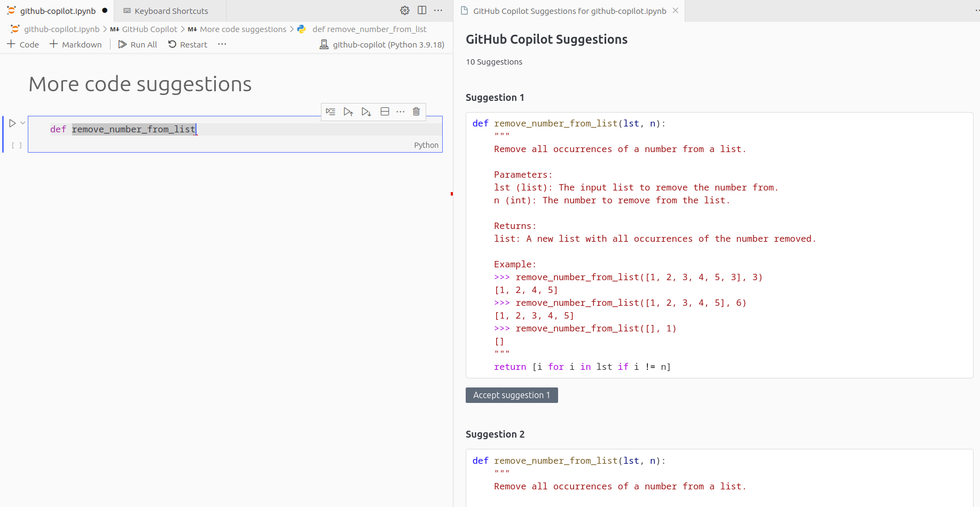This screenshot has width=980, height=507.
Task: Execute Above Cells icon
Action: pyautogui.click(x=348, y=112)
